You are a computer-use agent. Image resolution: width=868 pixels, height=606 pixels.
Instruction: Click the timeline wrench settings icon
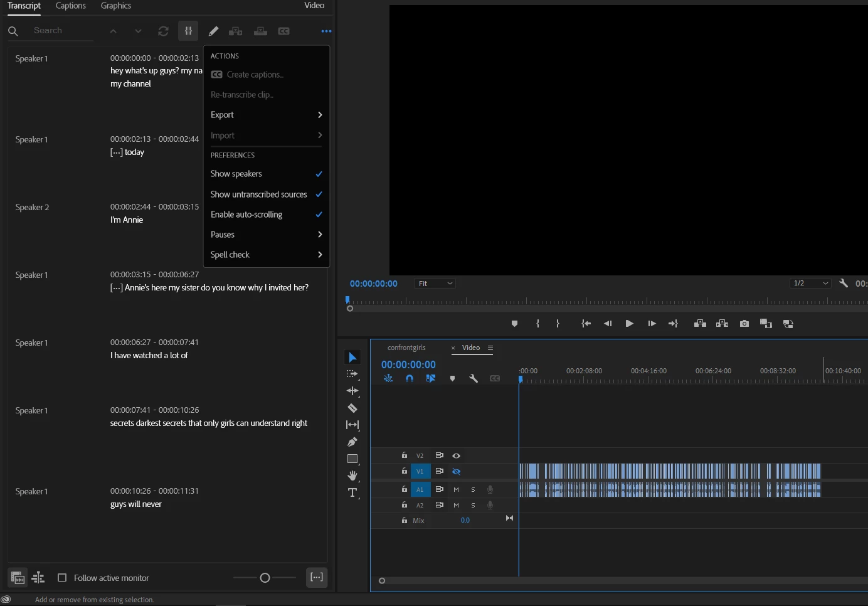click(x=474, y=378)
